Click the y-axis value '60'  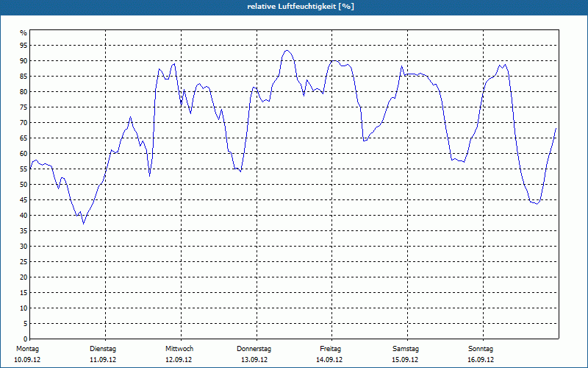click(24, 154)
